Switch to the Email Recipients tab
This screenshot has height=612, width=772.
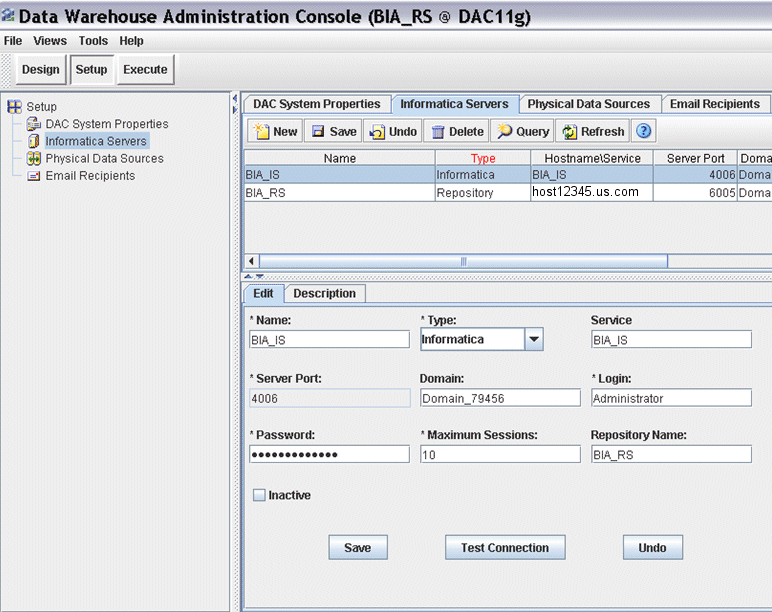pyautogui.click(x=714, y=104)
